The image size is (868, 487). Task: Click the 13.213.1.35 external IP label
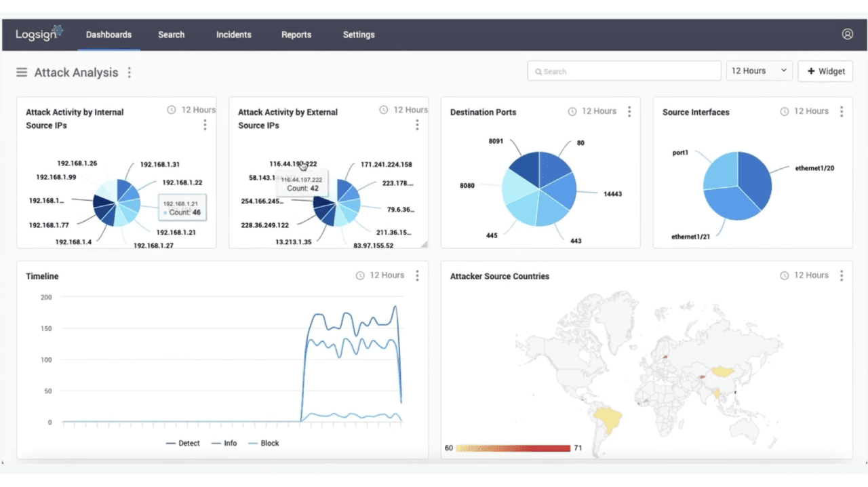click(x=294, y=242)
